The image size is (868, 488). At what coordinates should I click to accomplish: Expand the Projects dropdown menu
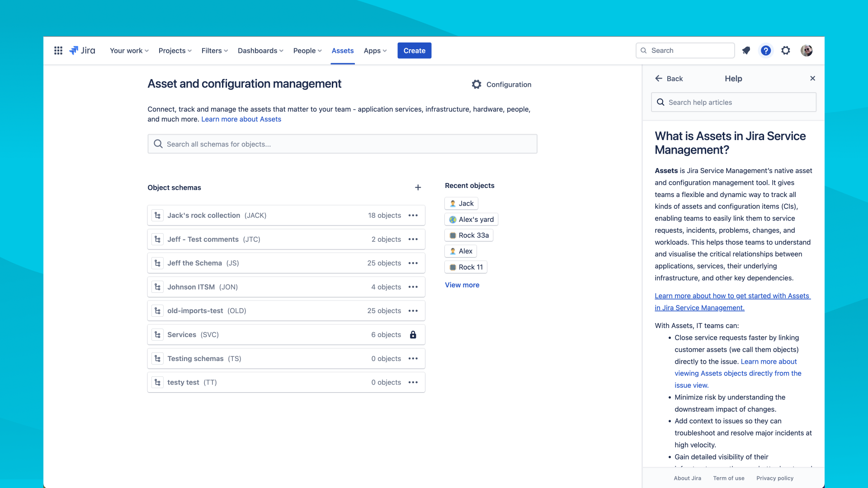[175, 51]
